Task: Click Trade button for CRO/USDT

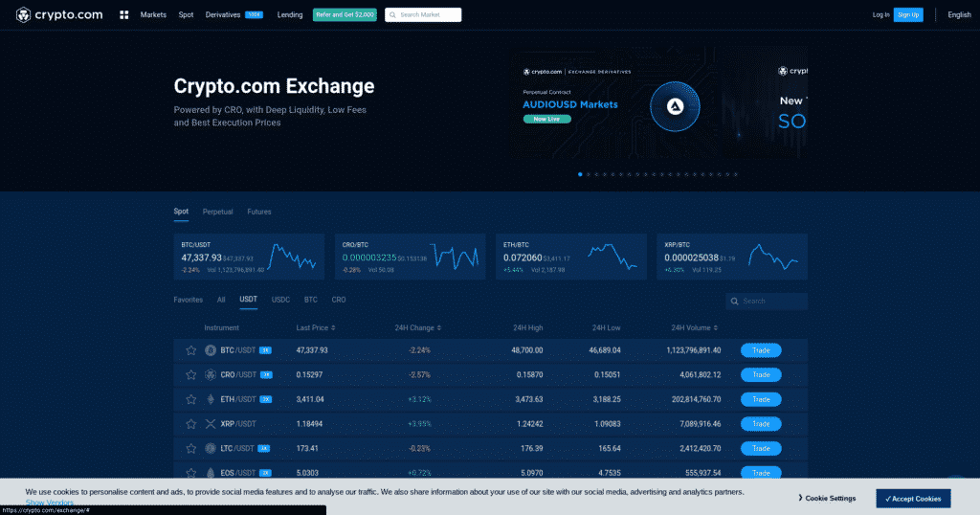Action: [761, 375]
